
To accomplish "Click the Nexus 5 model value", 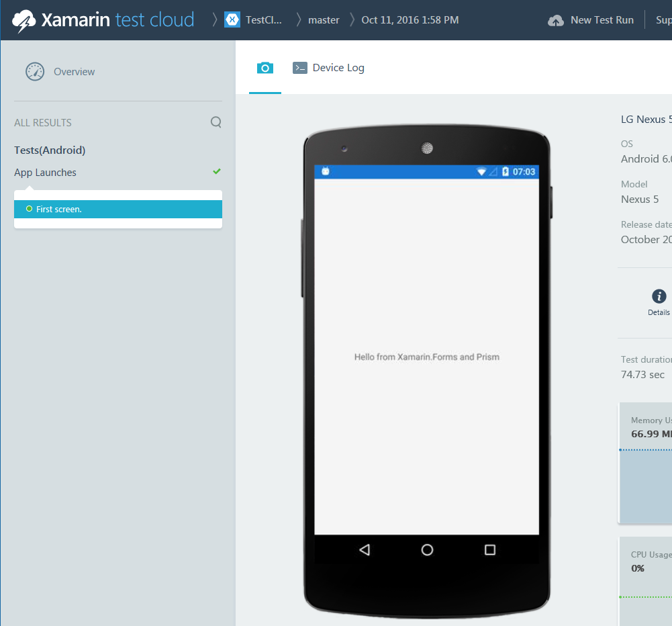I will (x=640, y=199).
